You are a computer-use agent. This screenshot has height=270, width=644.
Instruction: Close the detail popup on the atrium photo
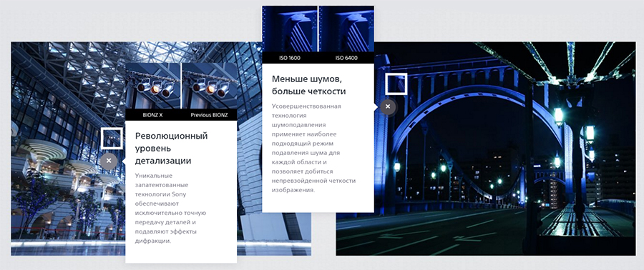[x=109, y=161]
